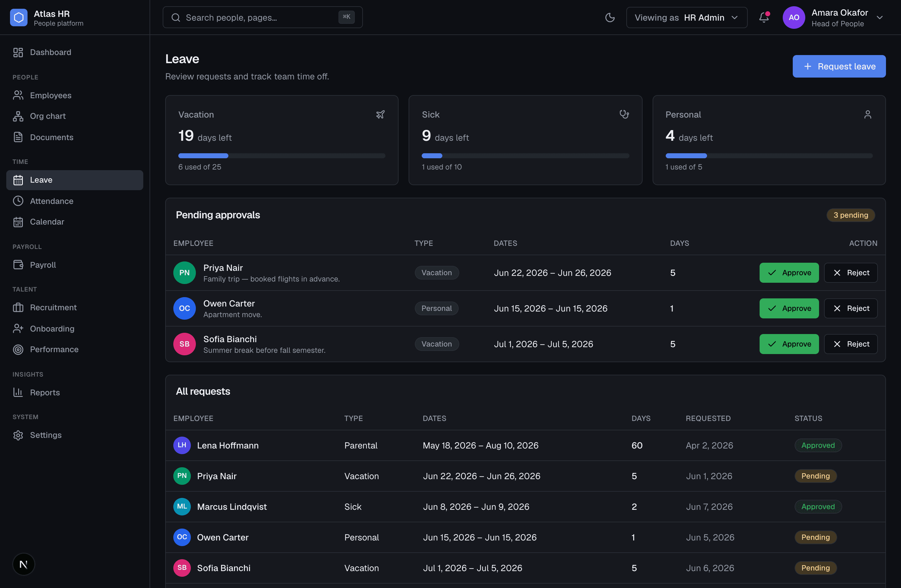Reject Sofia Bianchi's vacation request

[x=851, y=344]
